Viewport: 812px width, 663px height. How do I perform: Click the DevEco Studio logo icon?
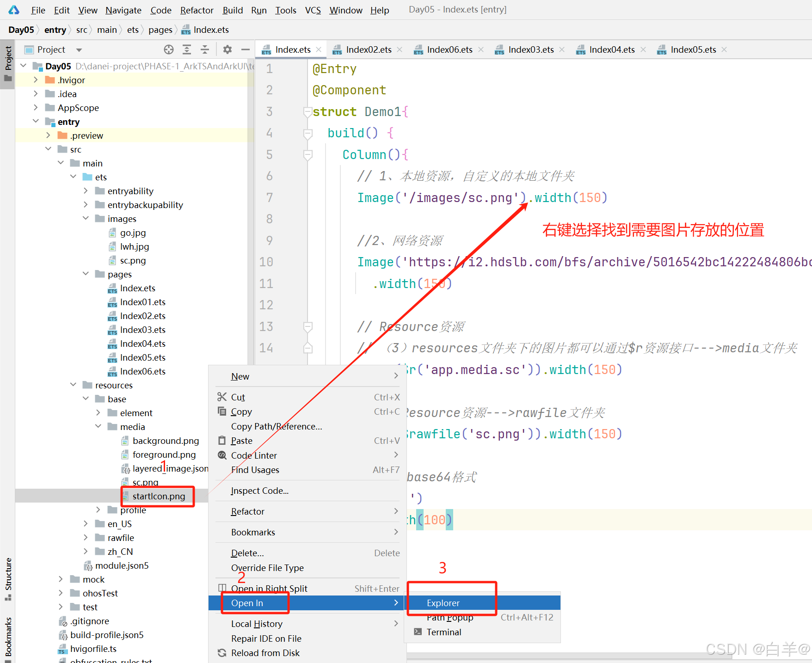14,10
